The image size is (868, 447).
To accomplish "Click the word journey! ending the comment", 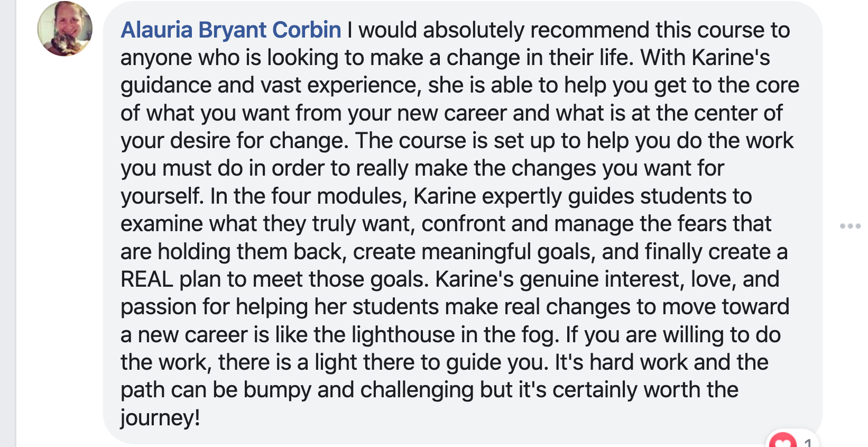I will click(x=160, y=418).
